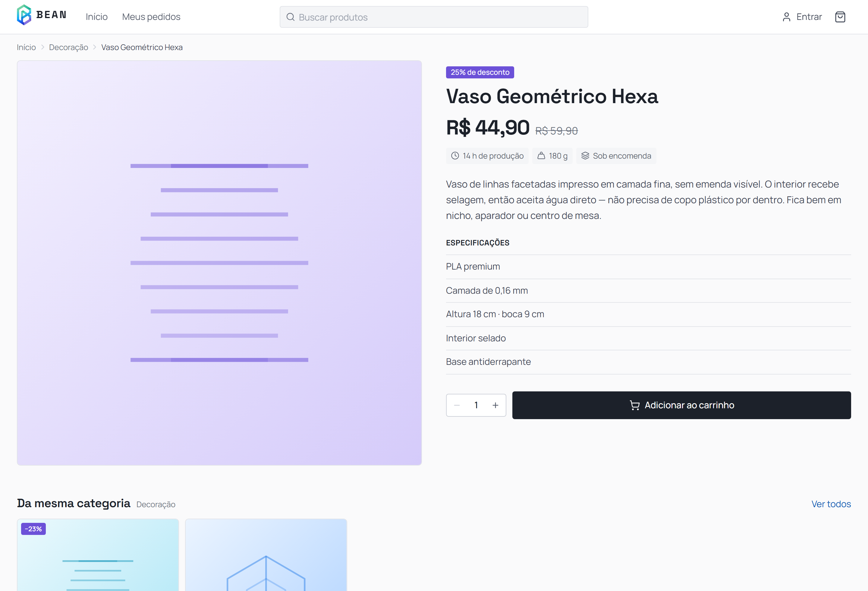Screen dimensions: 868x591
Task: Click the Decoração breadcrumb link
Action: pos(68,47)
